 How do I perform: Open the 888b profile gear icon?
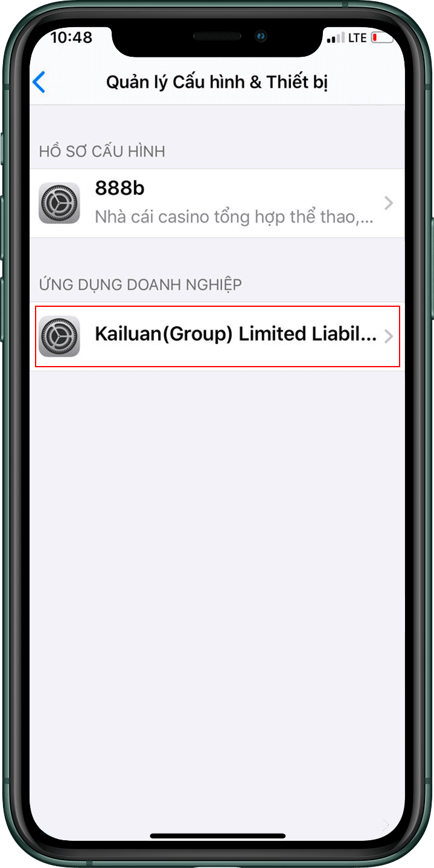(59, 203)
